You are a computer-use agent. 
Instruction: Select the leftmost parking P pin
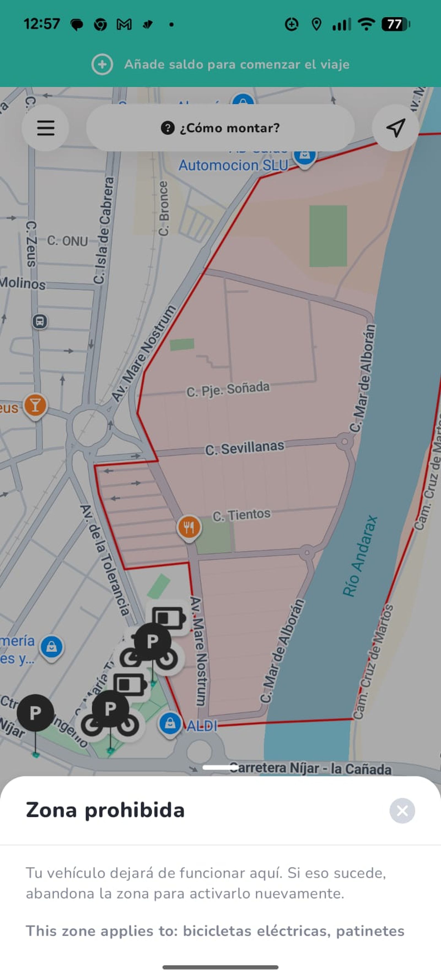(35, 713)
